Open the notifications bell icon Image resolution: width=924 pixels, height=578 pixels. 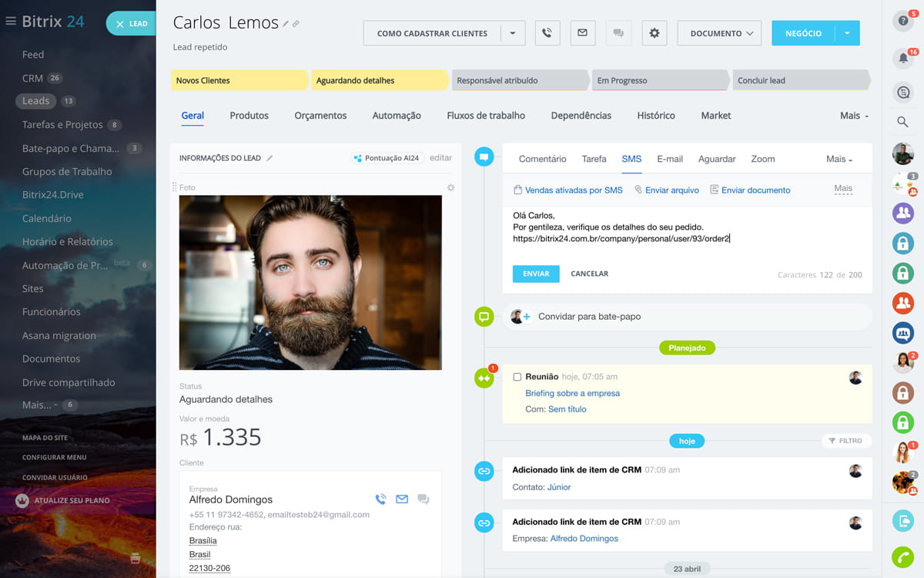click(x=902, y=59)
